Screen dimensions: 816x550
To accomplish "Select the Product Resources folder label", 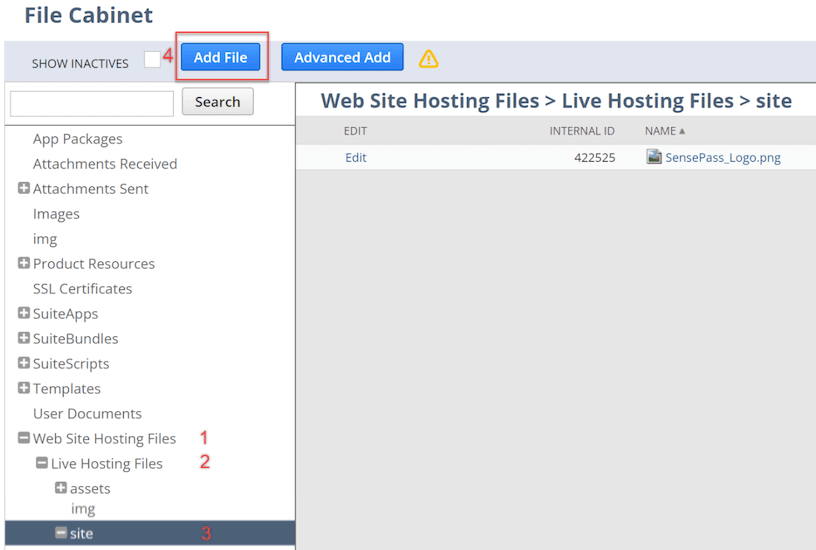I will click(x=94, y=264).
